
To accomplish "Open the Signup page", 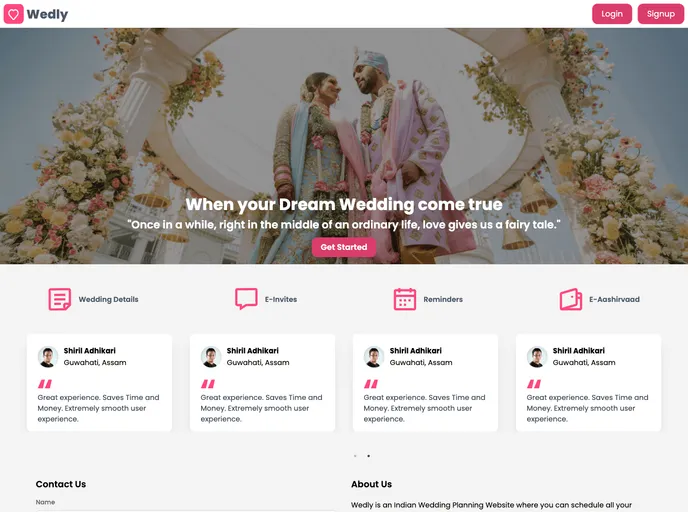I will [x=661, y=14].
